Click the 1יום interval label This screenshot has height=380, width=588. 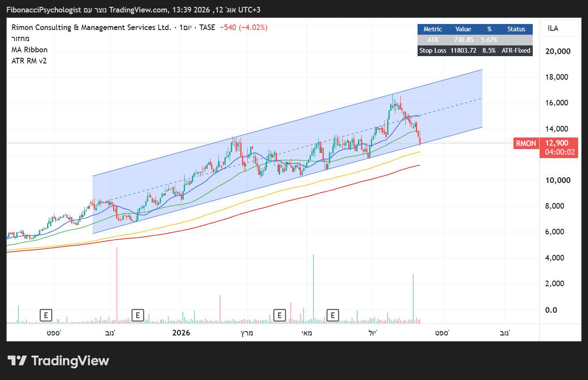click(x=185, y=27)
